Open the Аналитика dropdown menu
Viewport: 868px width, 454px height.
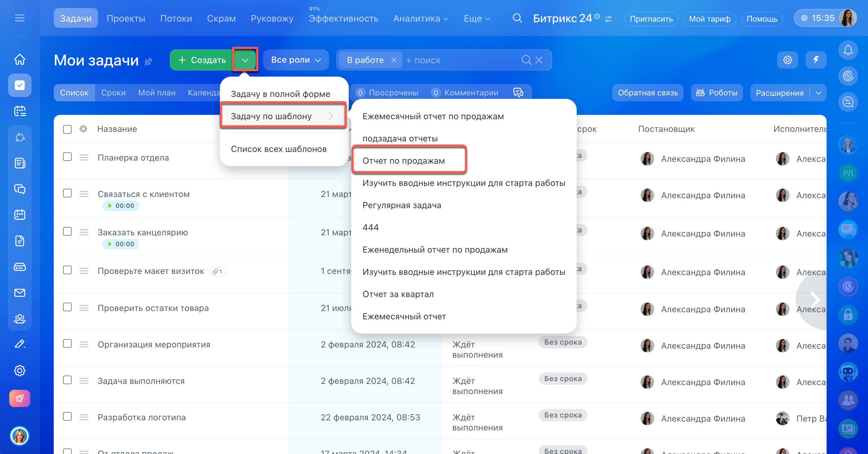420,19
